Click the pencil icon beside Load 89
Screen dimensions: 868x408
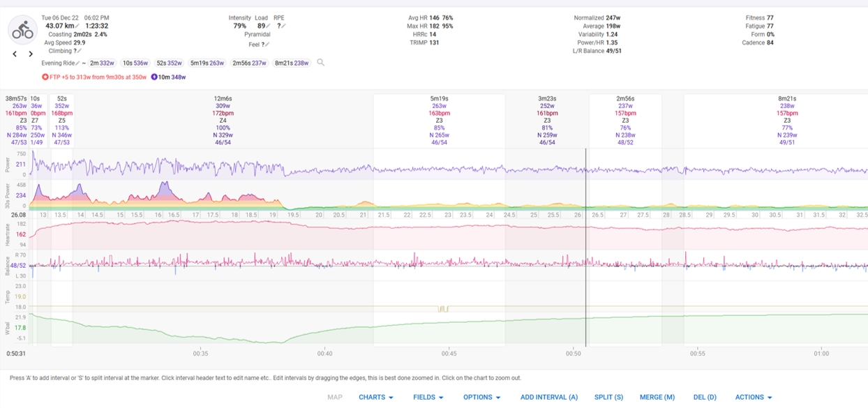pos(269,27)
